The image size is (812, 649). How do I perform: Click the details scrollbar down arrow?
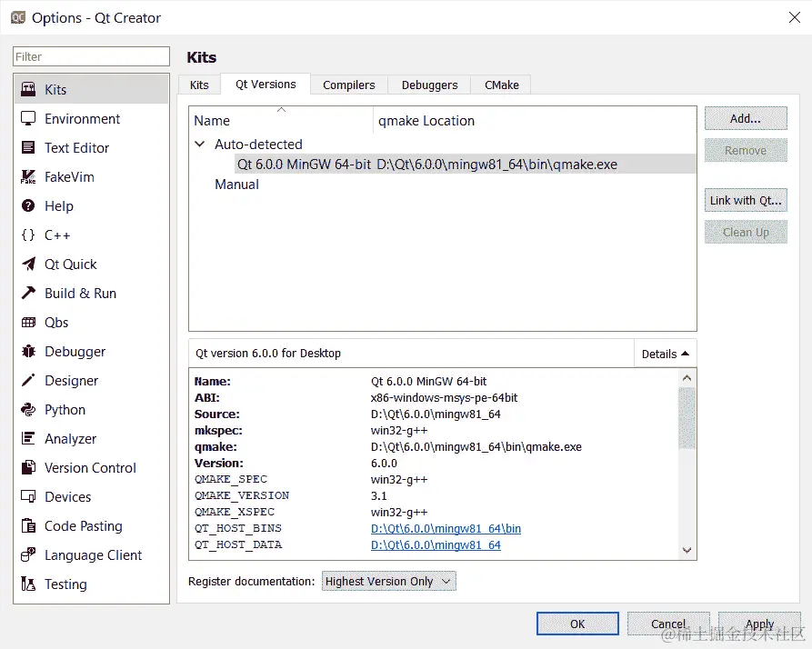[x=687, y=550]
